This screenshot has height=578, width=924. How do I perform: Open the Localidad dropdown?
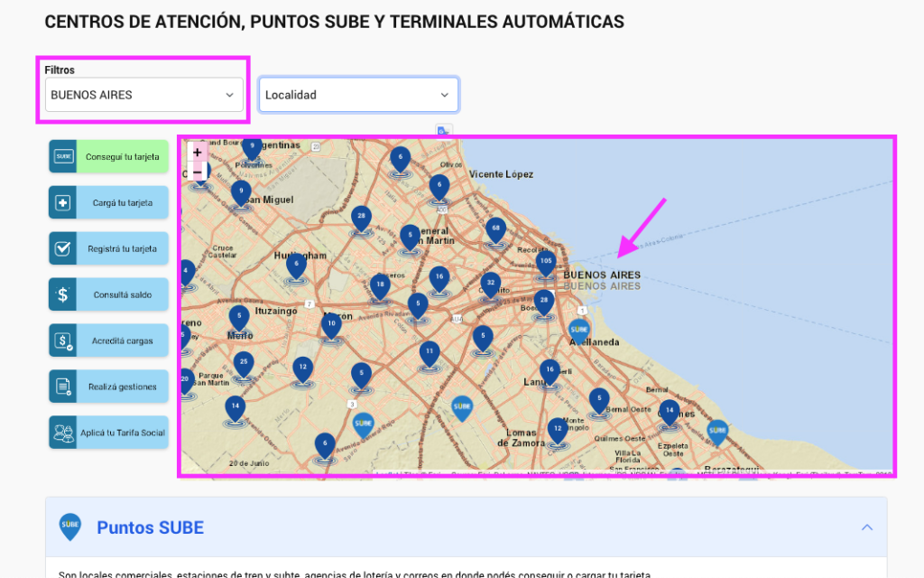point(359,95)
